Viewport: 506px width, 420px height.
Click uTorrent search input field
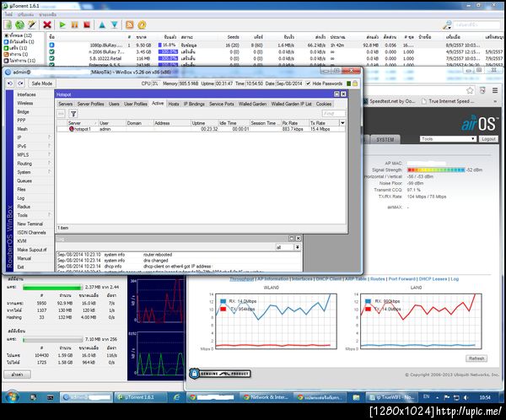[x=477, y=24]
